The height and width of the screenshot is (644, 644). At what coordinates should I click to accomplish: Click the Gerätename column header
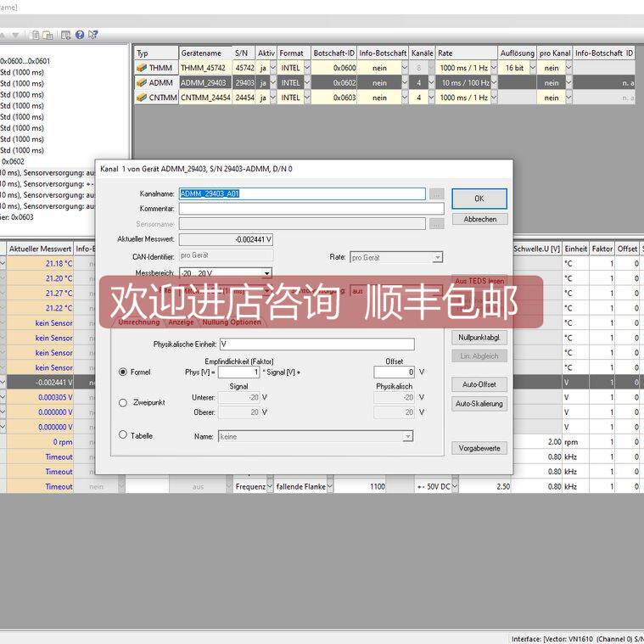pyautogui.click(x=205, y=53)
